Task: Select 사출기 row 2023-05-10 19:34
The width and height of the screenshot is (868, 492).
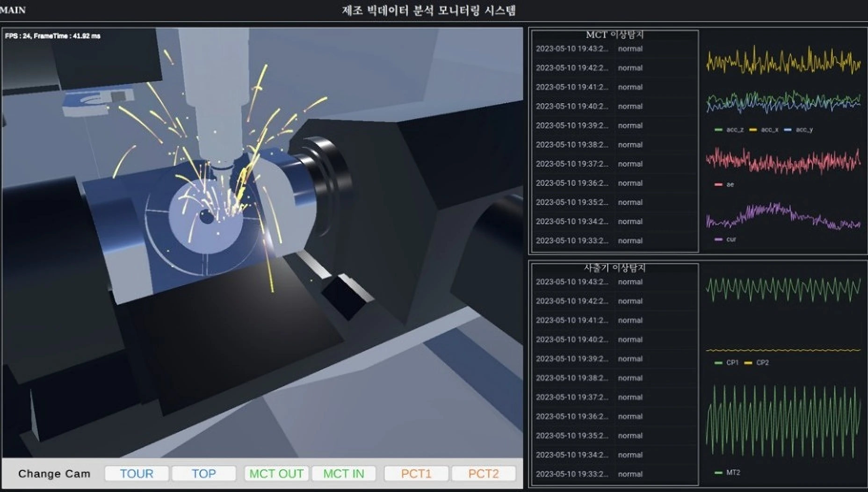Action: pyautogui.click(x=615, y=454)
